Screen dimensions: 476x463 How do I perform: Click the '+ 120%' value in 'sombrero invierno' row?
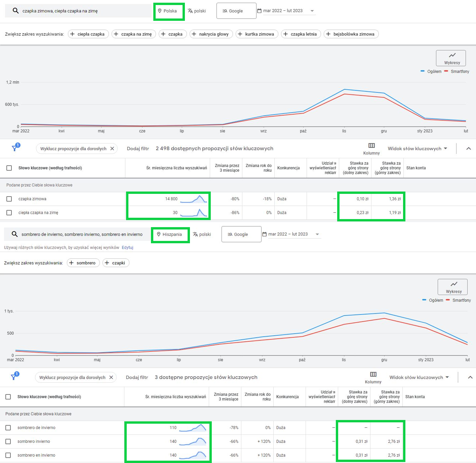tap(264, 441)
